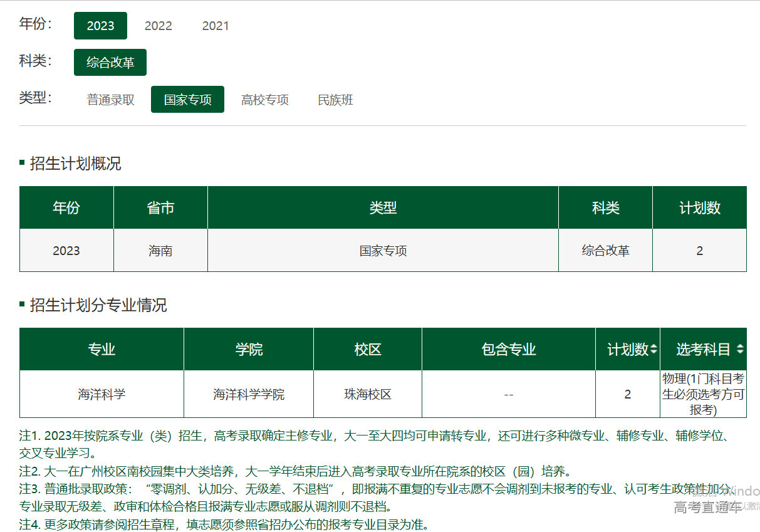Click the 学院 column header

tap(249, 350)
